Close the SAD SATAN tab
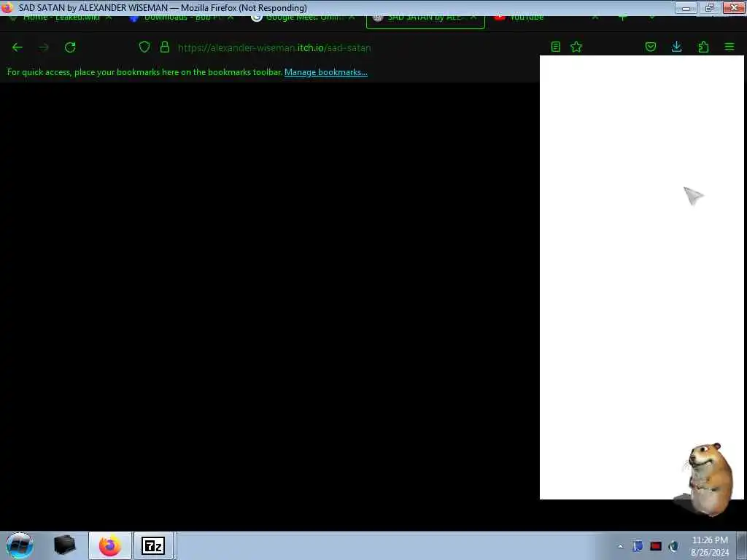 click(473, 17)
